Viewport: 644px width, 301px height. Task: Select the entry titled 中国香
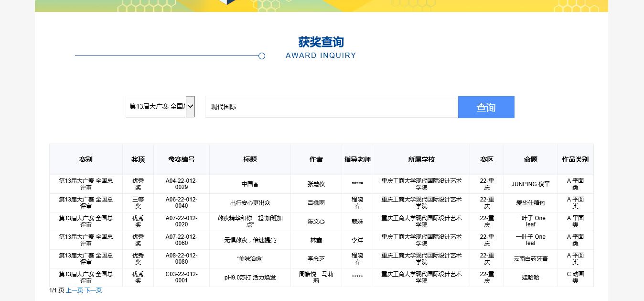point(250,184)
